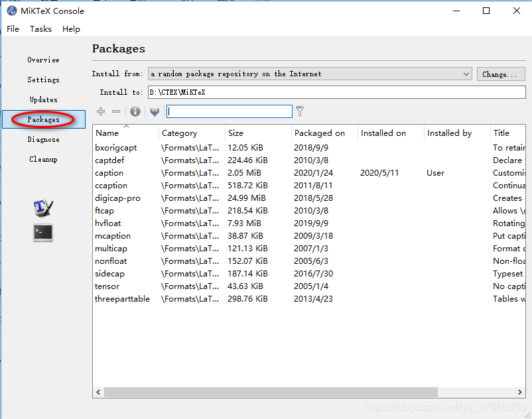Click the package filter search box
The width and height of the screenshot is (532, 419).
click(x=230, y=111)
